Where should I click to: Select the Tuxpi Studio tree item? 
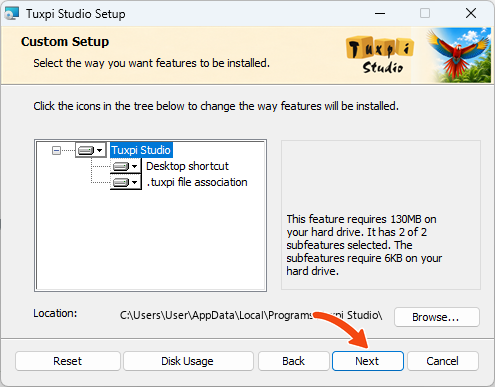click(x=141, y=150)
